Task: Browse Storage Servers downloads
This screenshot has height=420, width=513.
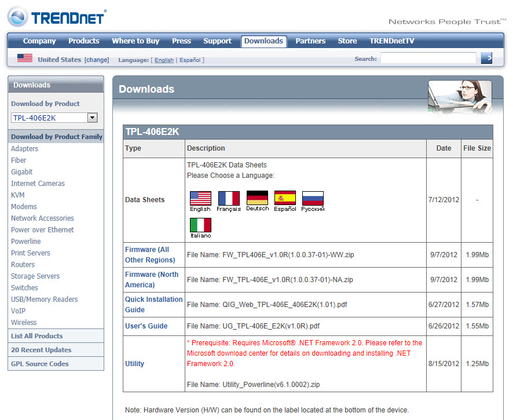Action: 35,276
